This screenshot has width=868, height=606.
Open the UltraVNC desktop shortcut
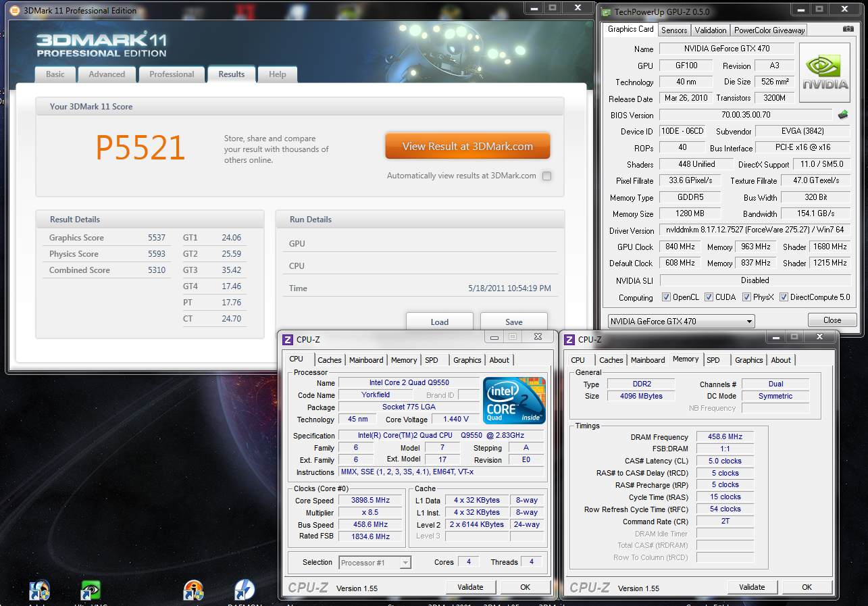pos(91,591)
